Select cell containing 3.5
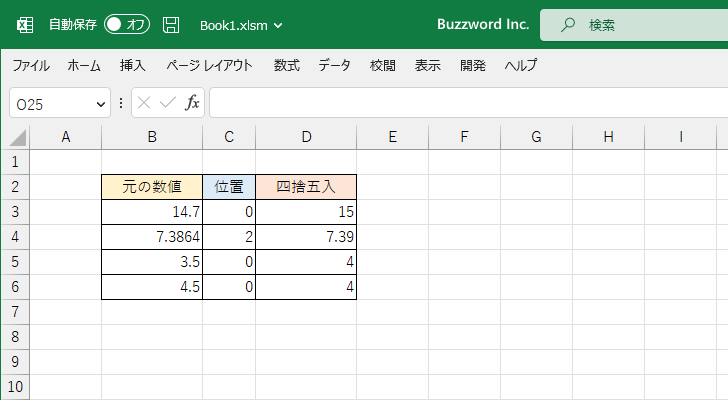Viewport: 728px width, 400px height. point(152,262)
